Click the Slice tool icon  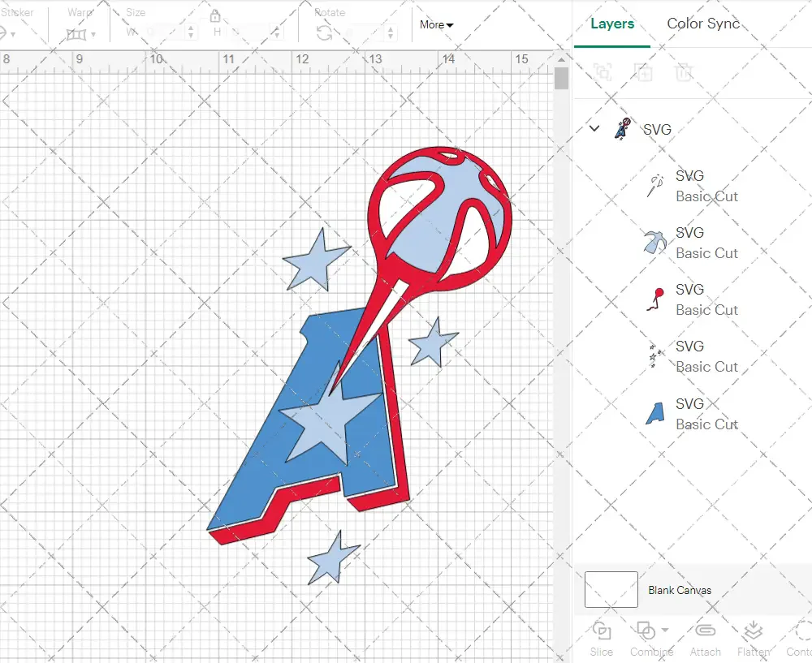(602, 632)
